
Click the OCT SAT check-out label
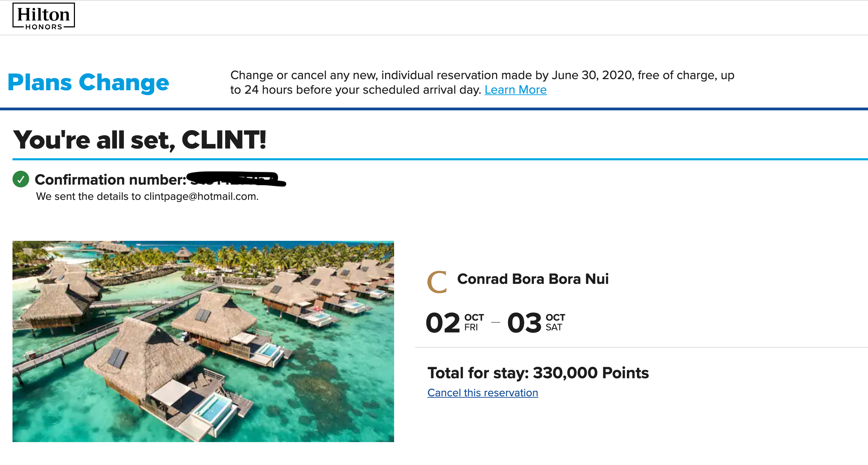click(555, 322)
